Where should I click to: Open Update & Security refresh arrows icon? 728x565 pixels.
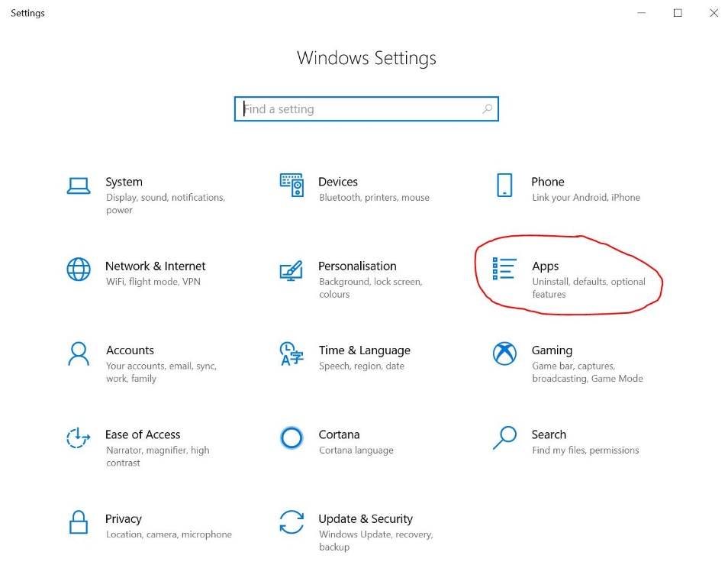pos(292,522)
